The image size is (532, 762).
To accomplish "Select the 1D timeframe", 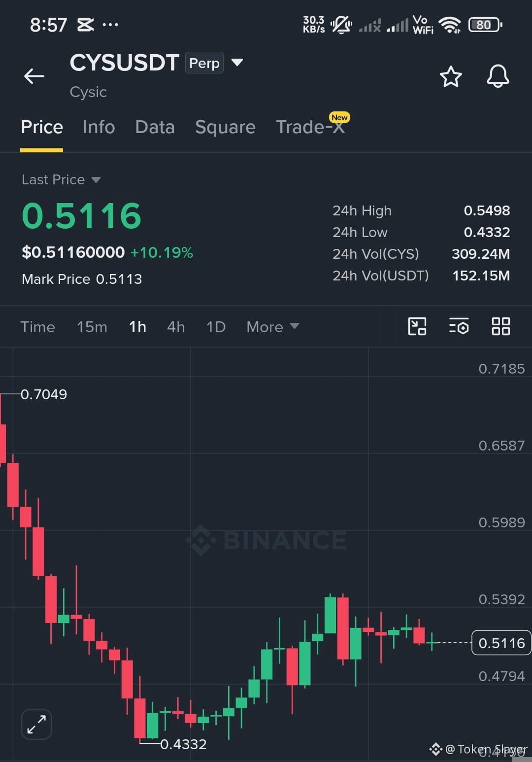I will pyautogui.click(x=216, y=327).
